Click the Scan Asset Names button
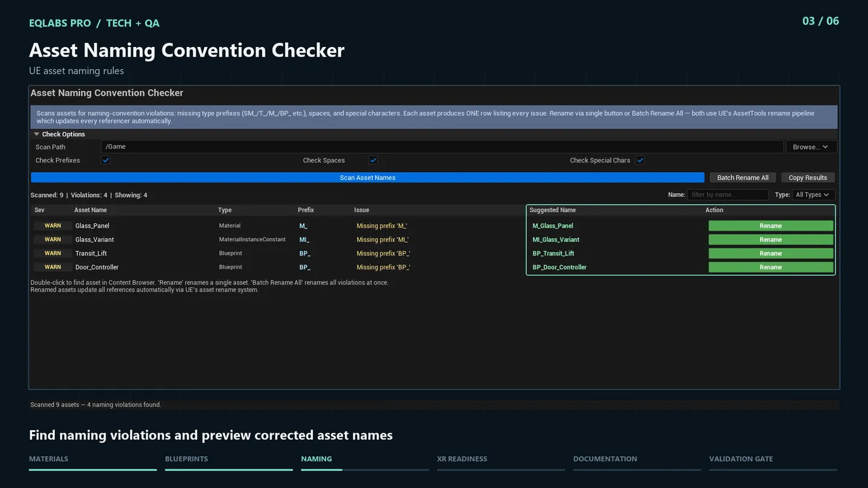 coord(367,178)
